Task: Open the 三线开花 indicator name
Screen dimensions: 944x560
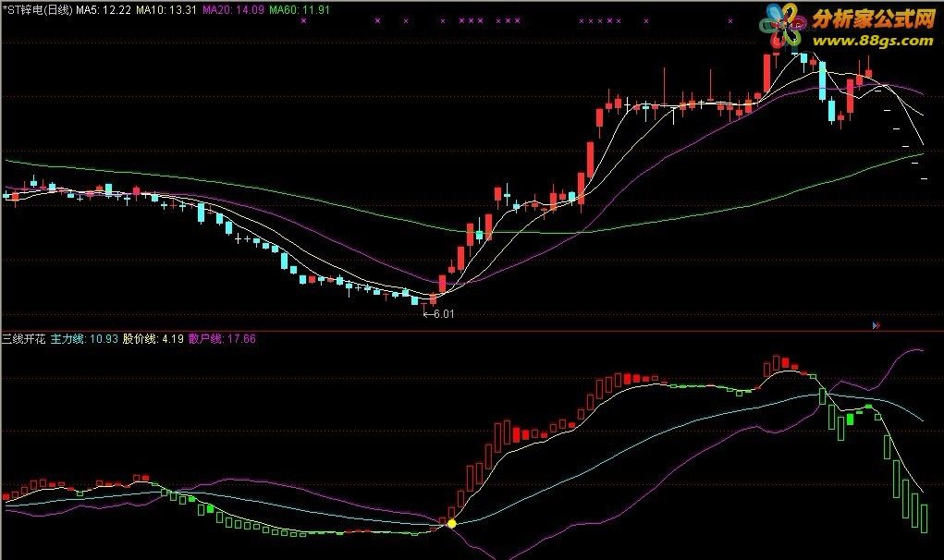Action: pyautogui.click(x=23, y=339)
